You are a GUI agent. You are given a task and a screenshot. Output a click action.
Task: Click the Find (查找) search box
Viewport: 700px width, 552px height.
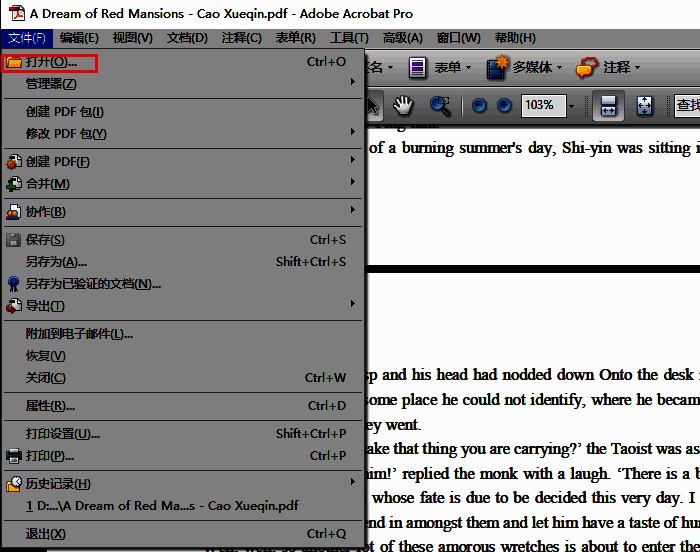(x=687, y=105)
